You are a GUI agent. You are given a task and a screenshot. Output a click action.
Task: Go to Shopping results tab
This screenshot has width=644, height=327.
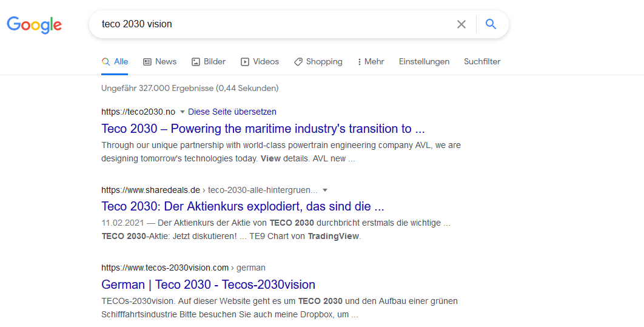pyautogui.click(x=318, y=62)
